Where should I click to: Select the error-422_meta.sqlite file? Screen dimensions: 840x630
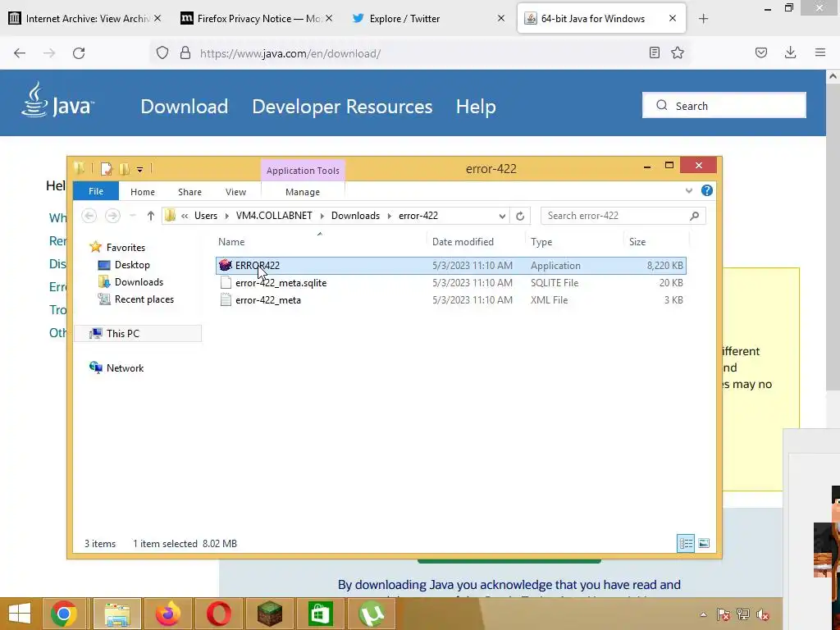coord(450,283)
